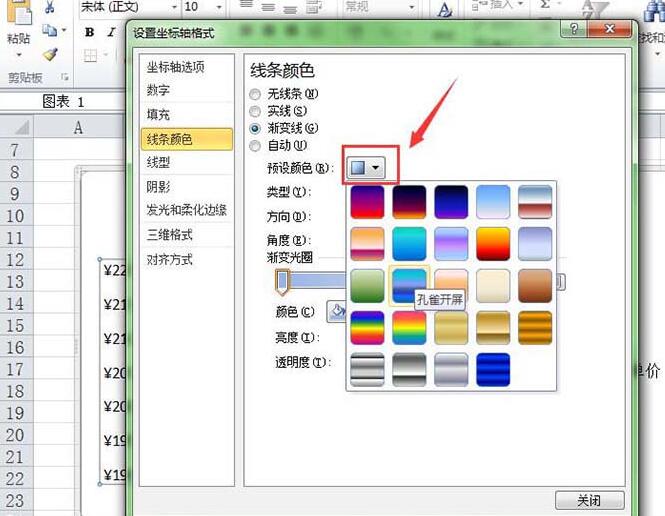Choose the black-to-orange sunset preset

[x=409, y=202]
